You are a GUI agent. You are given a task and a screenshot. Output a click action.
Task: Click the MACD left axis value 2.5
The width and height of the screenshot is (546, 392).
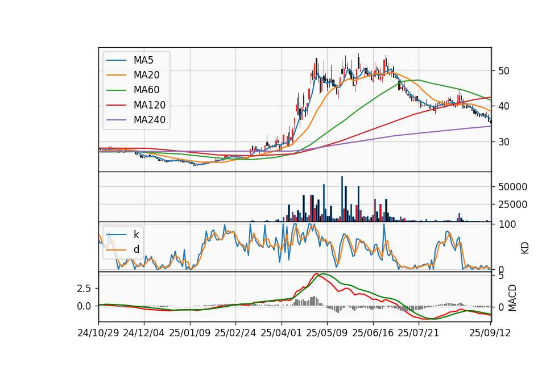click(x=84, y=289)
